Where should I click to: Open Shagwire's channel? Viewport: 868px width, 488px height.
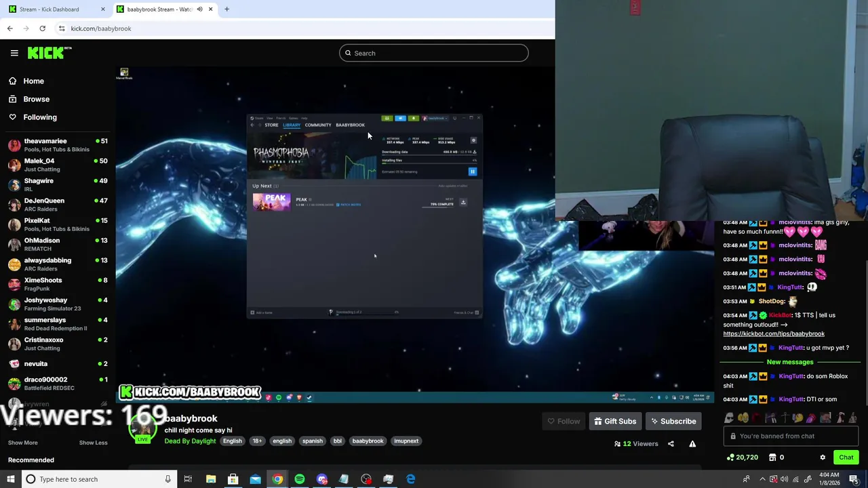58,184
